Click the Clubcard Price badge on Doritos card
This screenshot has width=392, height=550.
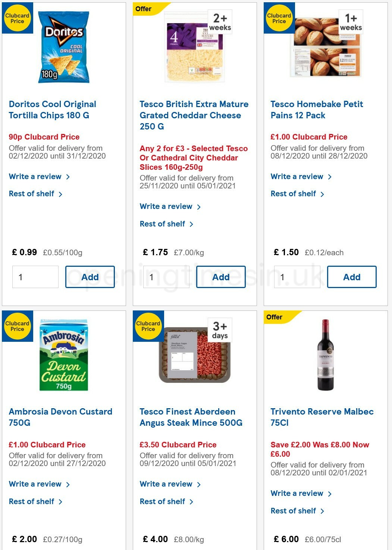[17, 18]
